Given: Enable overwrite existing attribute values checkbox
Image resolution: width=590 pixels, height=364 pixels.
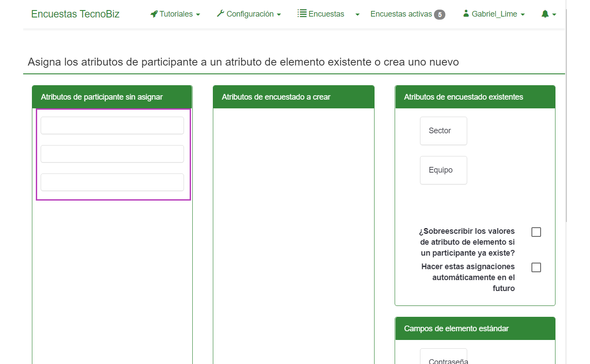Looking at the screenshot, I should point(536,232).
